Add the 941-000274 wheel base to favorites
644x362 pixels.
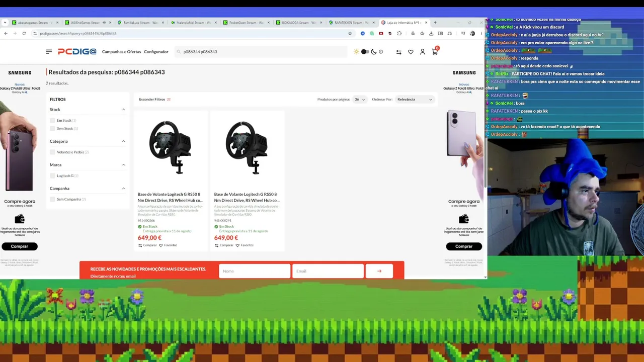[245, 245]
